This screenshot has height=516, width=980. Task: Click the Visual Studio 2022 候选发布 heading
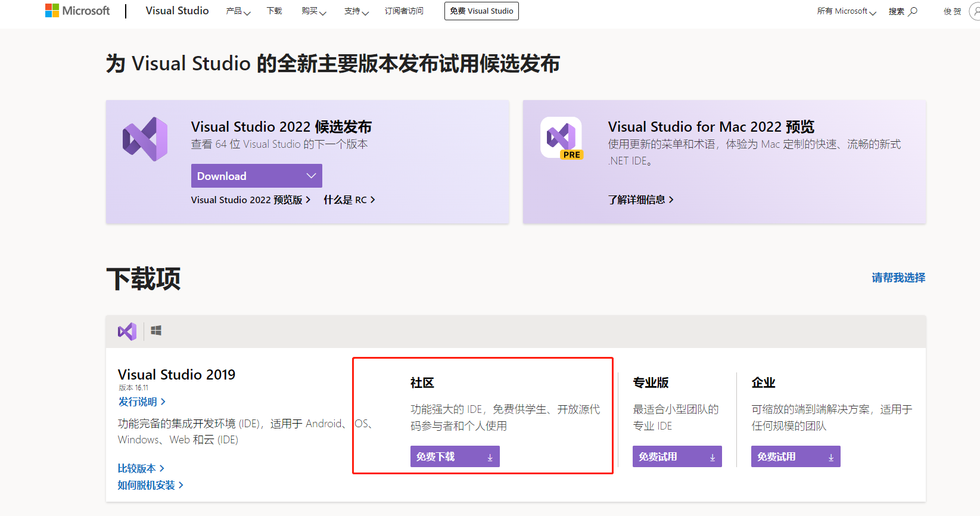(x=281, y=127)
